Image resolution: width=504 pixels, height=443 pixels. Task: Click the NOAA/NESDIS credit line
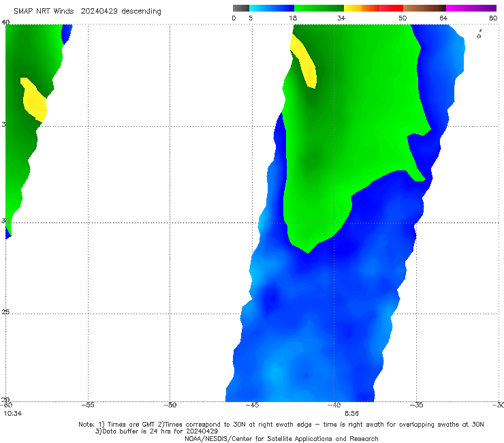click(281, 438)
